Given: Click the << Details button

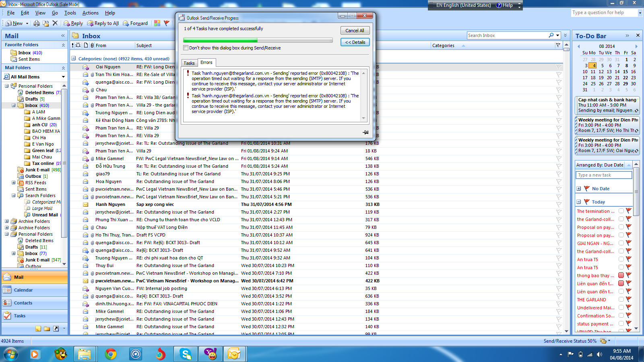Looking at the screenshot, I should tap(355, 42).
